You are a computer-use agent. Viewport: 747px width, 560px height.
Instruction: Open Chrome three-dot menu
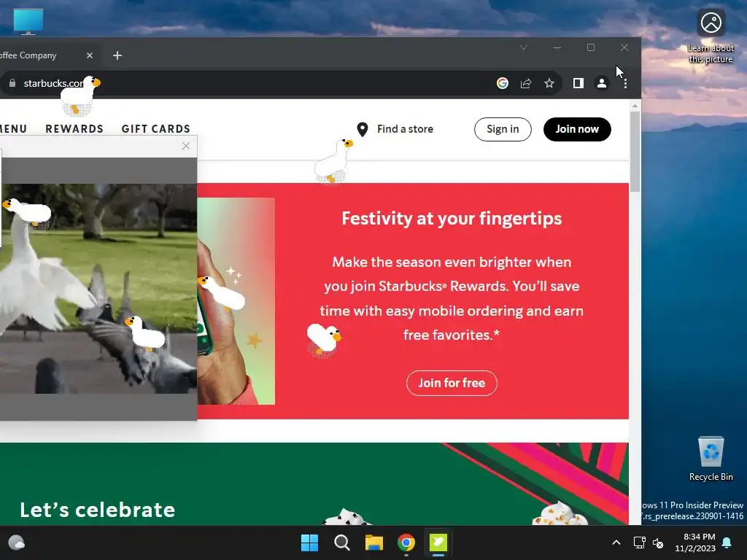[x=625, y=83]
